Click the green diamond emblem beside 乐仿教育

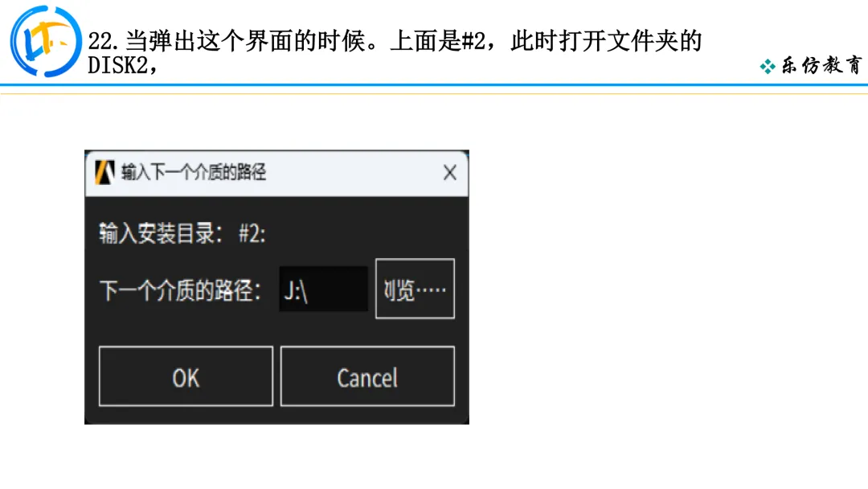pyautogui.click(x=768, y=67)
